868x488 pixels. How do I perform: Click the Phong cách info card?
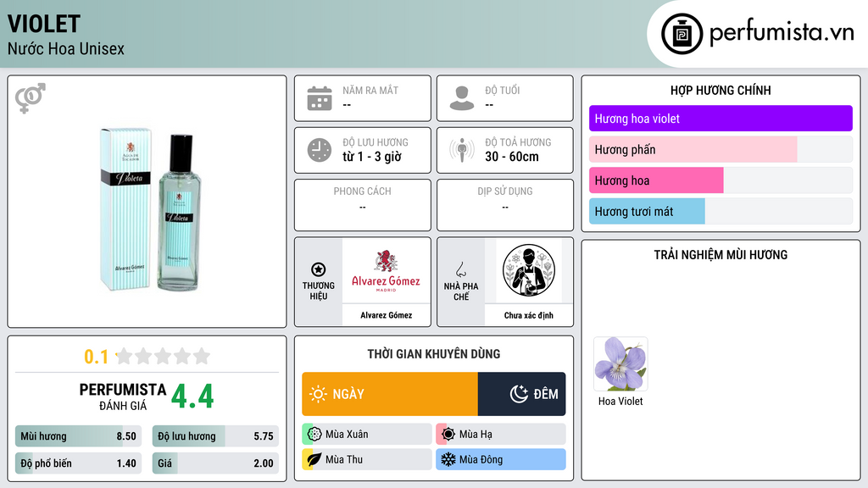pyautogui.click(x=363, y=205)
